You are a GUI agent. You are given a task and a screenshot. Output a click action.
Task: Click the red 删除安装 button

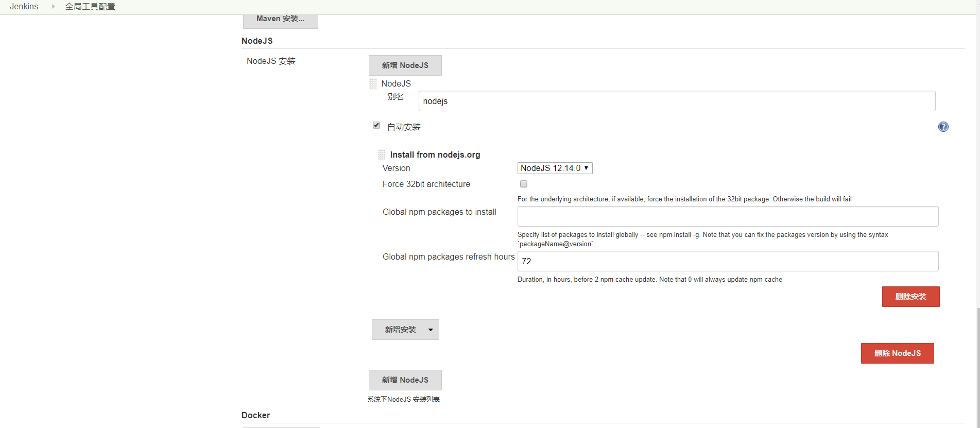click(x=910, y=297)
